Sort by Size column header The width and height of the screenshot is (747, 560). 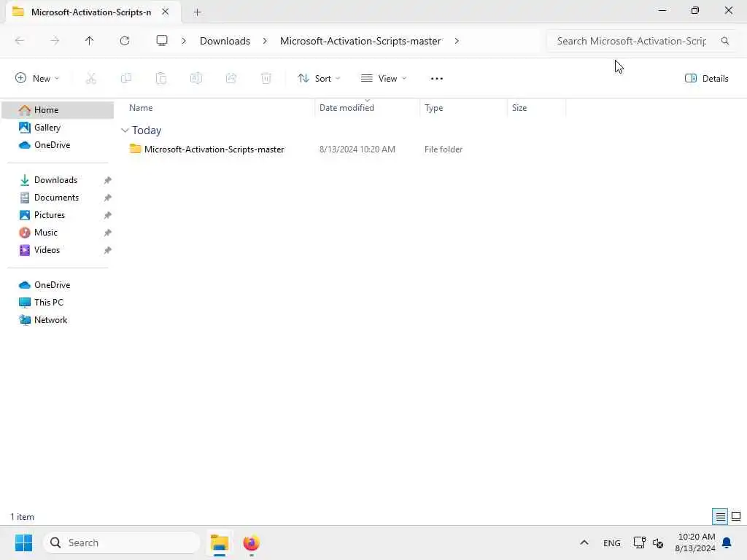coord(536,108)
